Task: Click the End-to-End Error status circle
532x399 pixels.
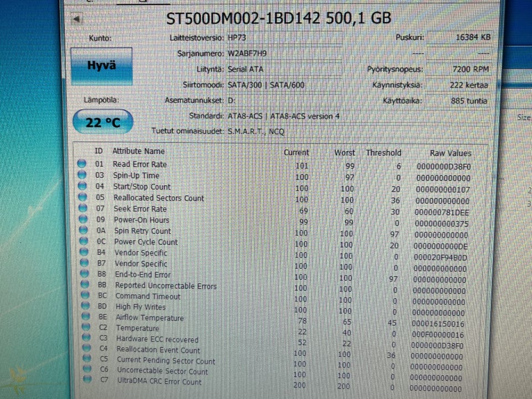Action: [85, 274]
